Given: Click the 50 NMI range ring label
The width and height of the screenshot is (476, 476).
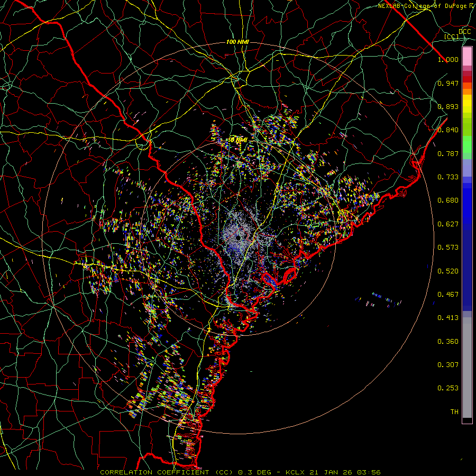Looking at the screenshot, I should (237, 140).
